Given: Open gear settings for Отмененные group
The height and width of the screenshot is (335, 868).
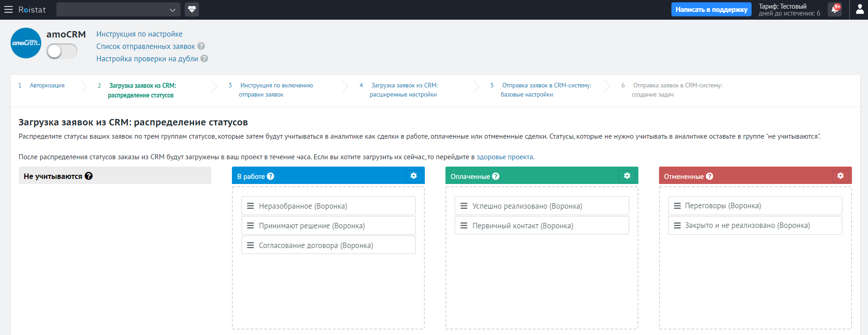Looking at the screenshot, I should click(841, 176).
